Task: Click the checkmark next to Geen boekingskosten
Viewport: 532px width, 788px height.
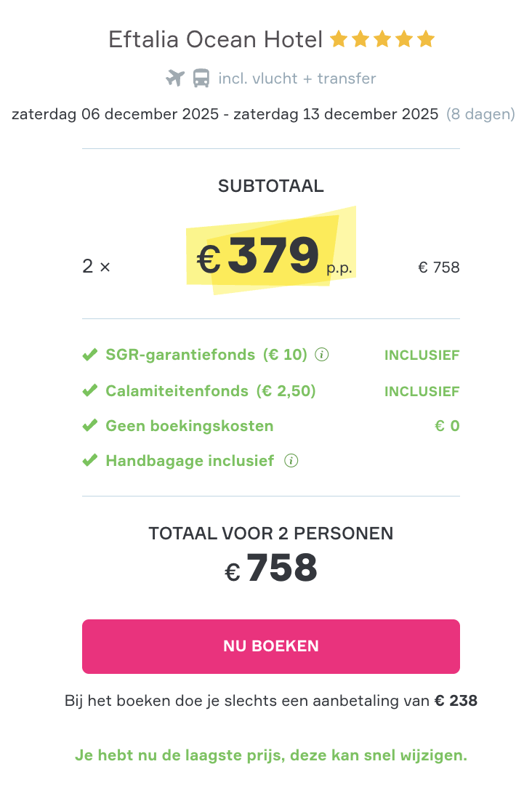Action: (89, 425)
